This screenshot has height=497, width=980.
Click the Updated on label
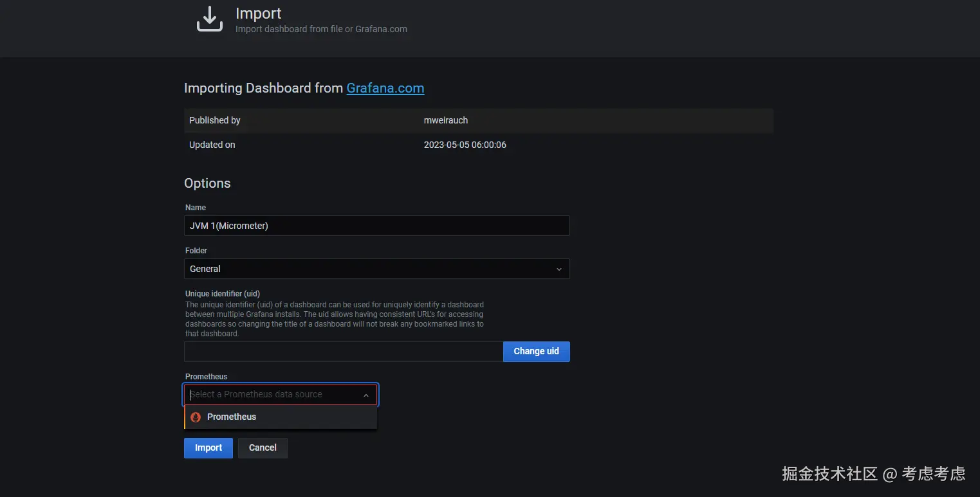(212, 145)
